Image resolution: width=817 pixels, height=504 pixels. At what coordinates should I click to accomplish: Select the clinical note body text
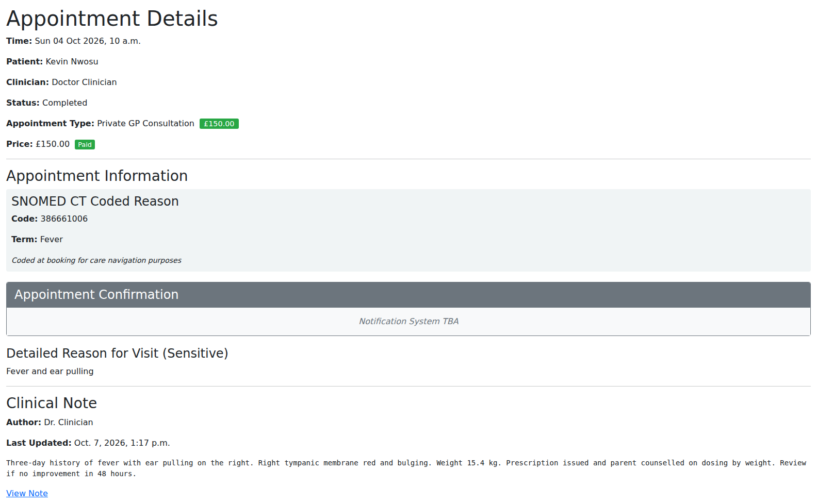click(x=406, y=468)
